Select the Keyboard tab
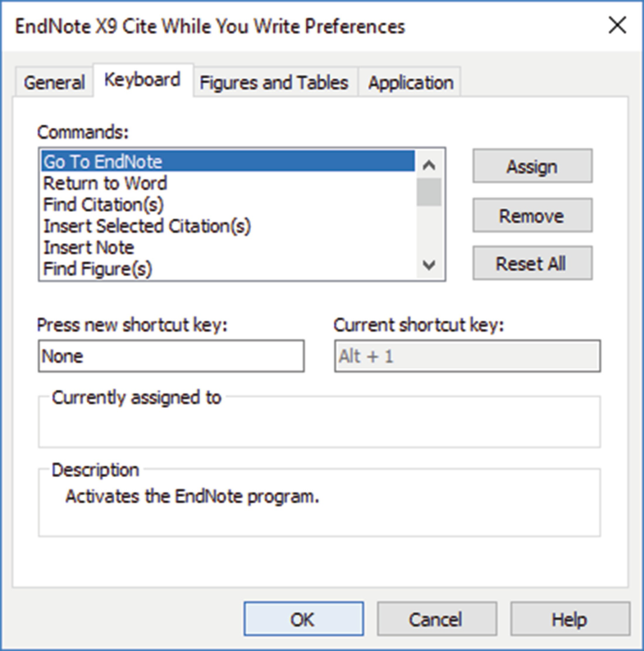This screenshot has height=651, width=644. (x=142, y=80)
